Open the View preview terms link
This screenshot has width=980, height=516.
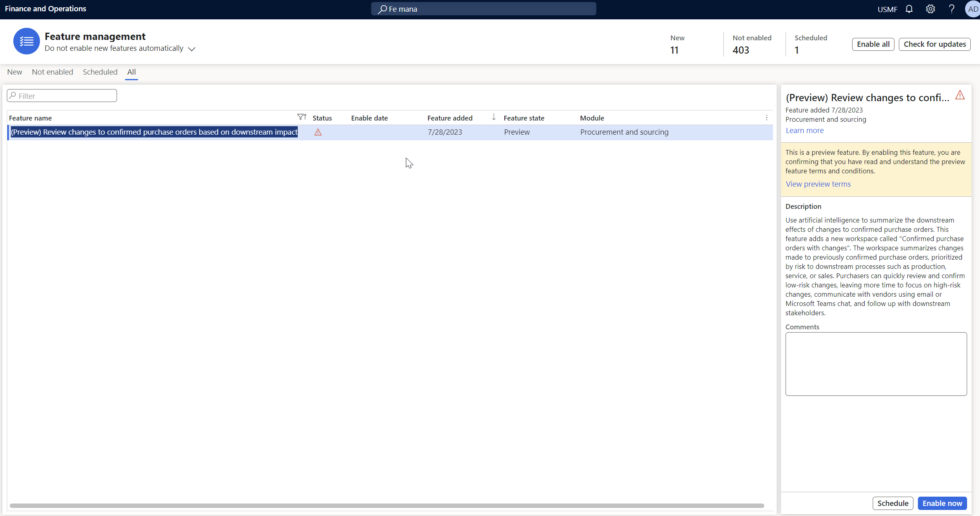tap(818, 183)
